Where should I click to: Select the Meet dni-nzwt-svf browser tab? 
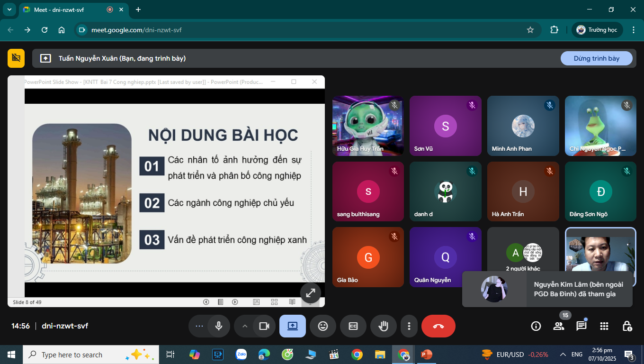66,9
